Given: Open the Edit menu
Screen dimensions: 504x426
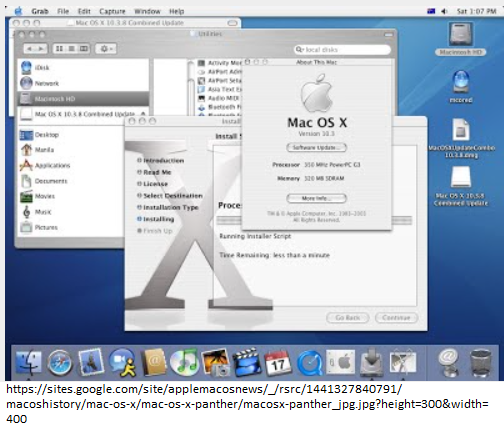Looking at the screenshot, I should 84,11.
